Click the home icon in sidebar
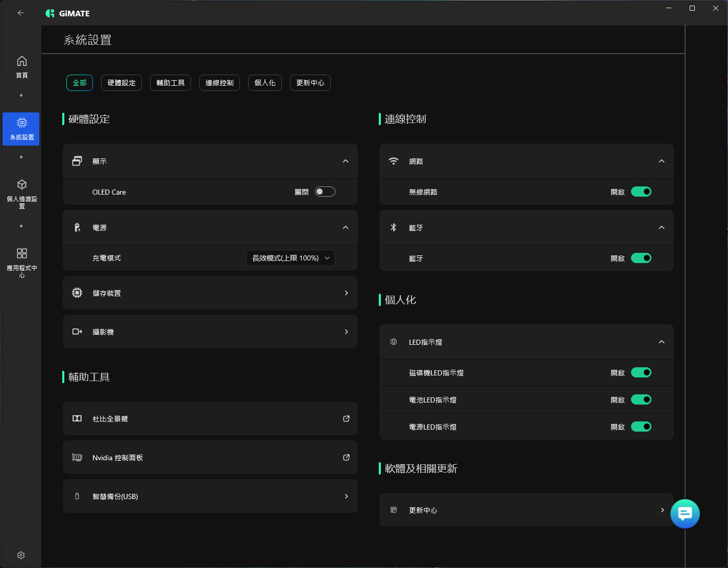Image resolution: width=728 pixels, height=568 pixels. tap(21, 62)
